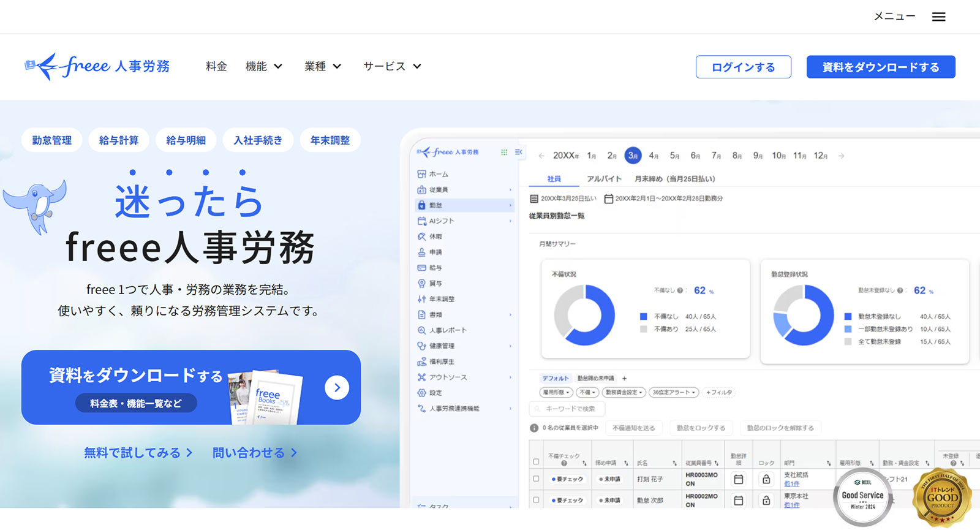Switch to the 月末締め tab

coord(675,179)
